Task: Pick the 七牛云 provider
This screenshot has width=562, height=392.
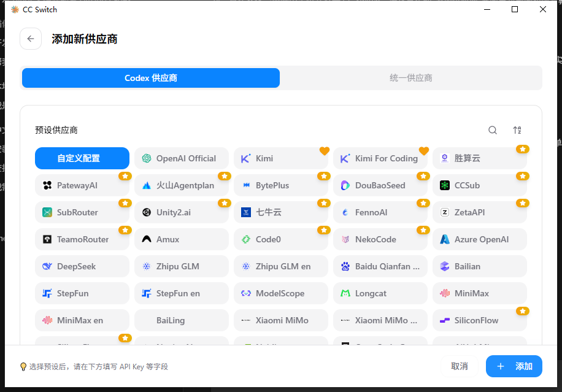Action: [x=280, y=212]
